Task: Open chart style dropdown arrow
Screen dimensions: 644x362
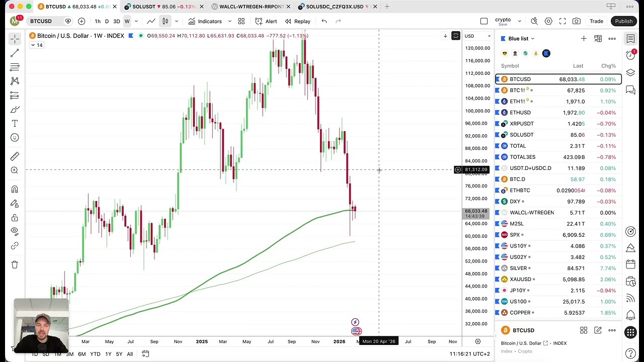Action: (x=177, y=21)
